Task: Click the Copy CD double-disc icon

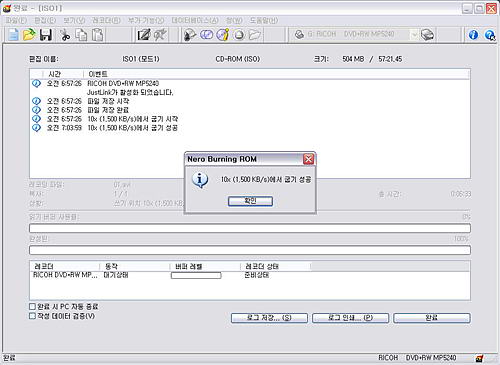Action: point(207,35)
